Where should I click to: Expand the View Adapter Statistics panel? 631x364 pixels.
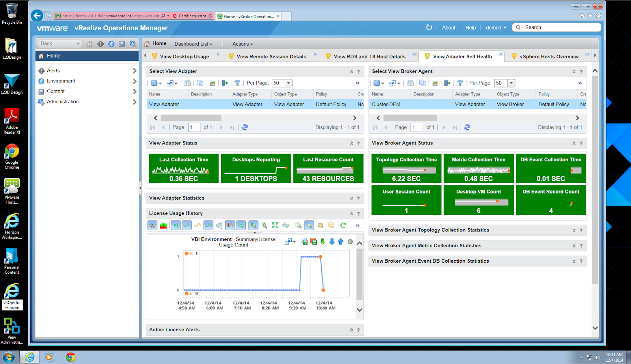pos(351,198)
